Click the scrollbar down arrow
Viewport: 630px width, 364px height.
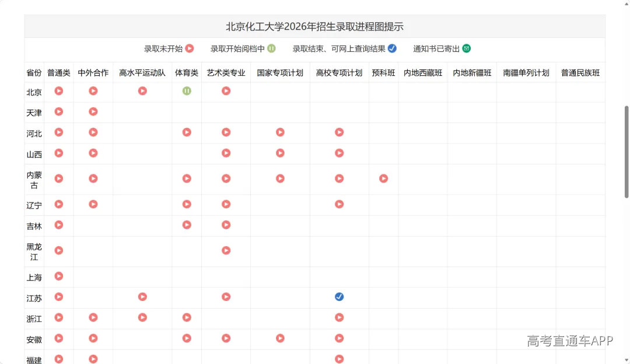(x=626, y=360)
